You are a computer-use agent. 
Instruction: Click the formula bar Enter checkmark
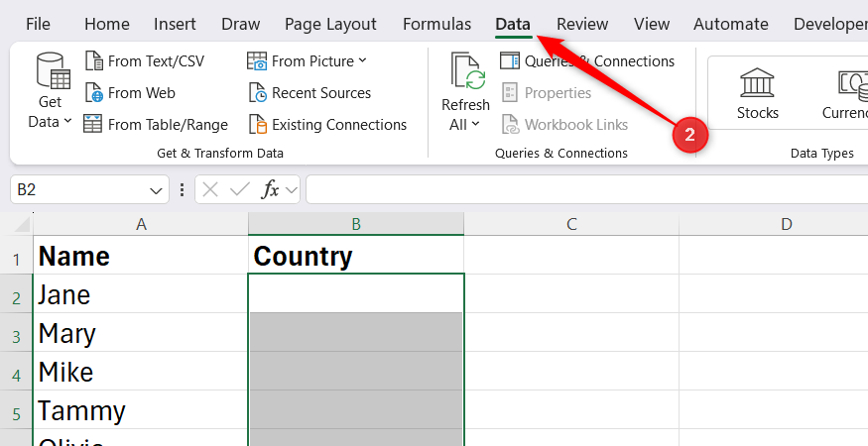240,190
